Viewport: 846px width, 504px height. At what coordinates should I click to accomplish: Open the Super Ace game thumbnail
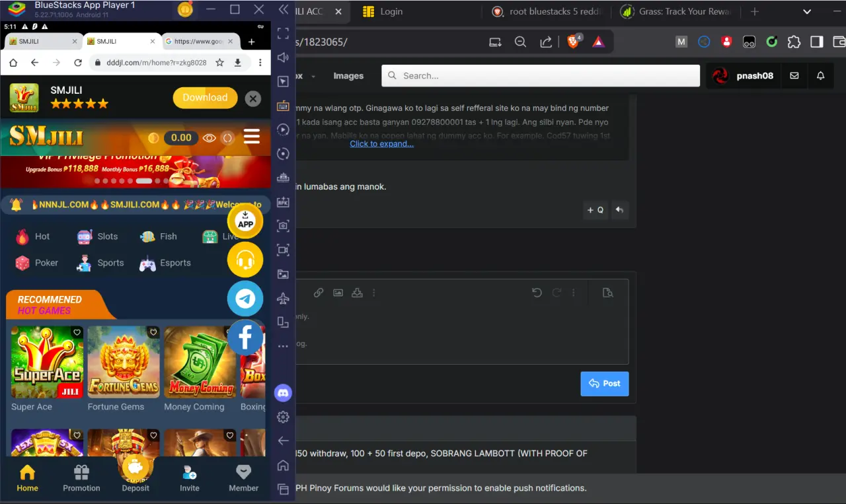click(47, 362)
